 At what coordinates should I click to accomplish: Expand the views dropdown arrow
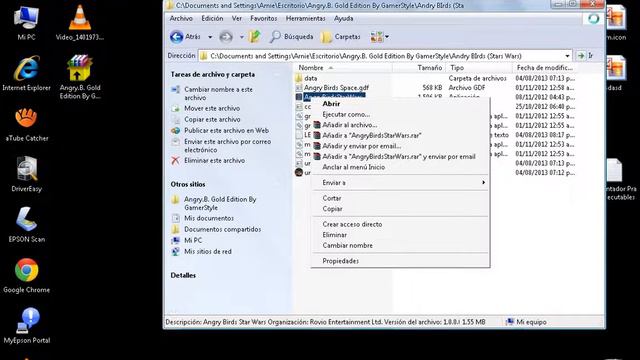(387, 37)
